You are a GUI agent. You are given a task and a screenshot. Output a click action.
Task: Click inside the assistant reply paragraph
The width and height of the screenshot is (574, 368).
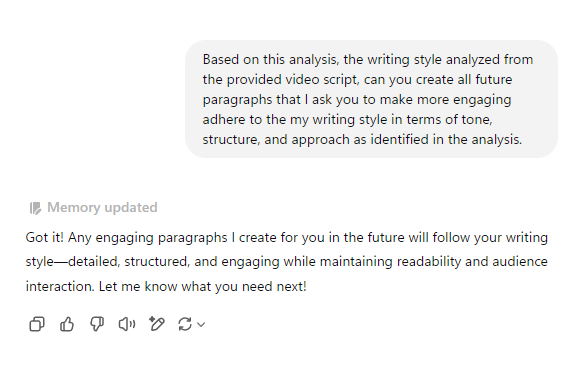click(287, 262)
